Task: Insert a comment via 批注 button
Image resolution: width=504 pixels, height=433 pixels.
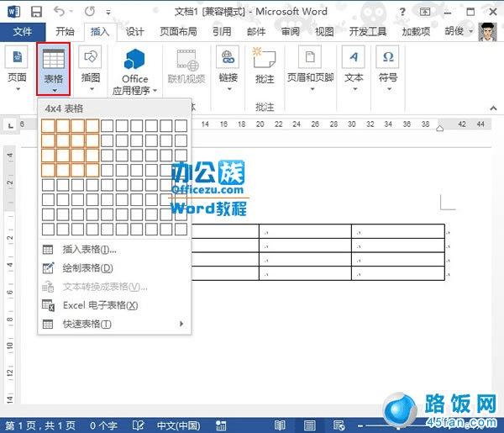Action: (265, 66)
